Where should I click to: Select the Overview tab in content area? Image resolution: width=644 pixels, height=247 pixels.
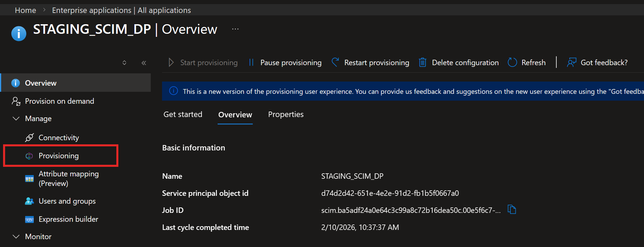click(x=235, y=115)
